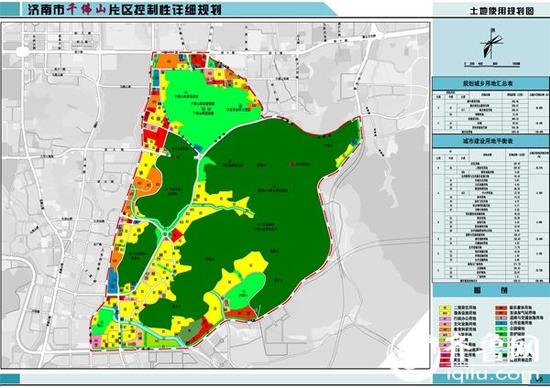Click the bright green park green-space legend swatch
The image size is (550, 388).
[501, 329]
